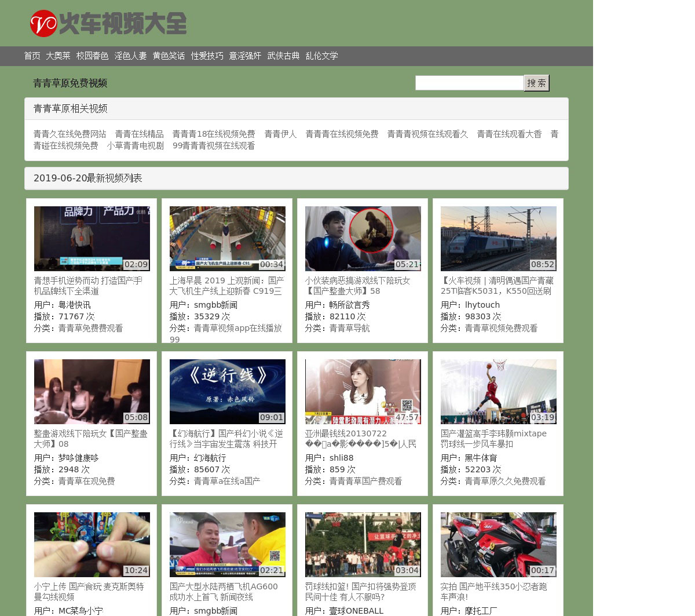Open the 首页 navigation item
This screenshot has height=616, width=695.
click(32, 56)
